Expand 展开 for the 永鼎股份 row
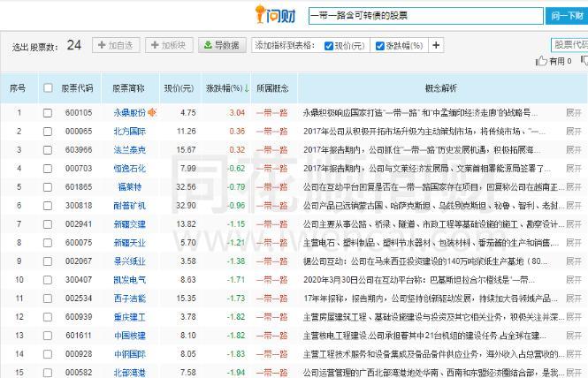This screenshot has height=378, width=588. point(574,113)
